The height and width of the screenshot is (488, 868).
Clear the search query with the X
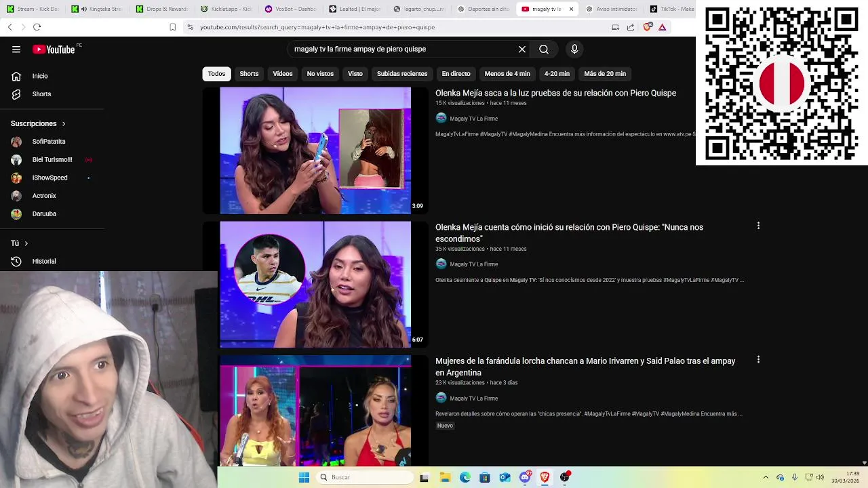click(x=522, y=49)
